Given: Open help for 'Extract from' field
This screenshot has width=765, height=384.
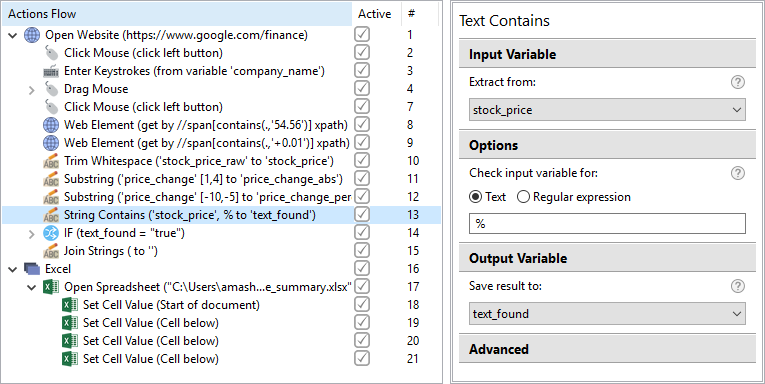Looking at the screenshot, I should [738, 82].
